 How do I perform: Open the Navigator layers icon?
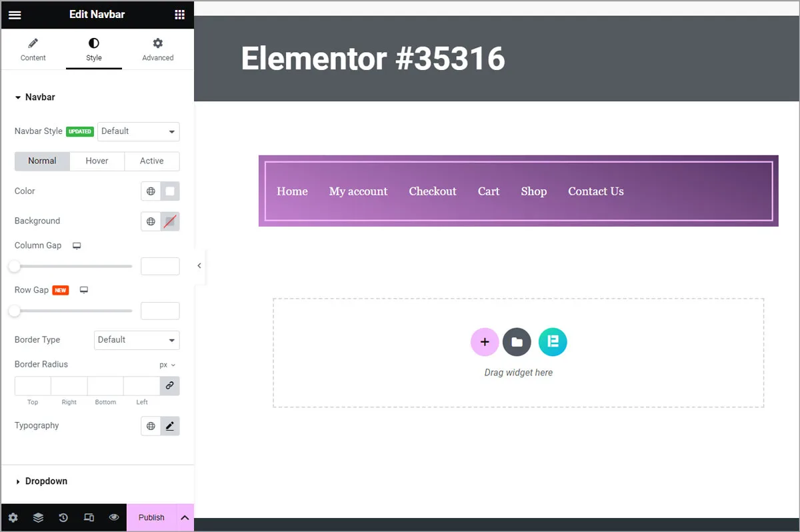click(x=38, y=517)
